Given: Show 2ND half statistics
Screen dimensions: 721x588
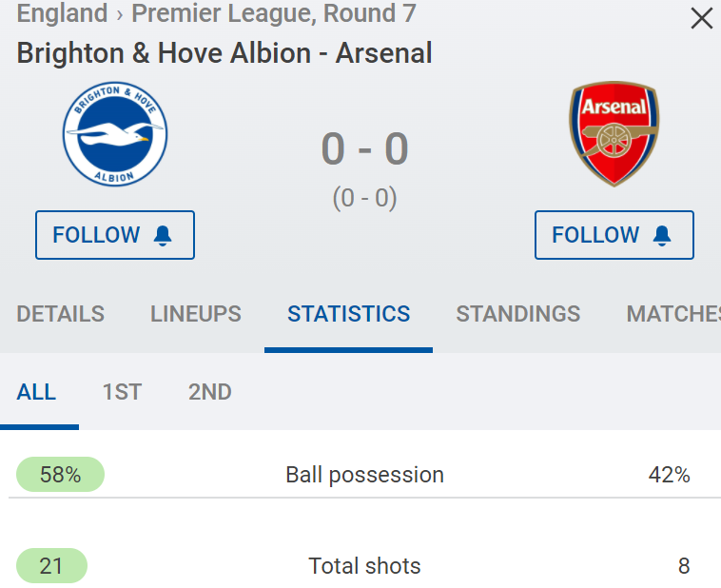Looking at the screenshot, I should pyautogui.click(x=209, y=392).
